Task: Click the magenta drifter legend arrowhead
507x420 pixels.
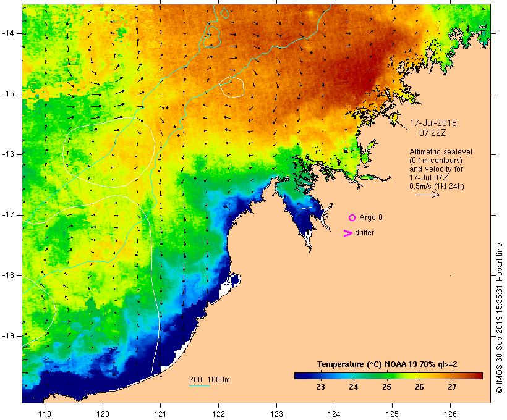Action: coord(347,233)
